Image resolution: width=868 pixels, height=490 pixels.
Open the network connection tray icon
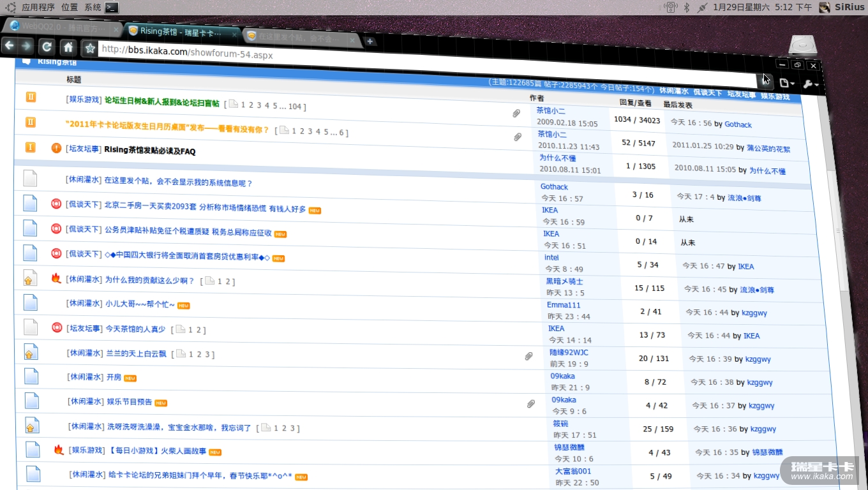click(703, 8)
